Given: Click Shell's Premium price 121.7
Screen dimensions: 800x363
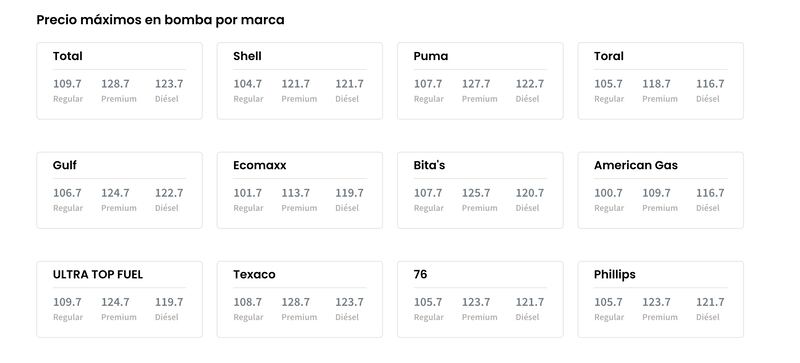Looking at the screenshot, I should [x=295, y=84].
